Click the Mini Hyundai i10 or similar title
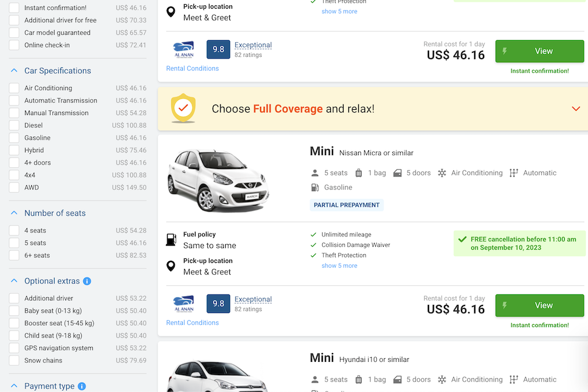Image resolution: width=588 pixels, height=392 pixels. [x=359, y=358]
